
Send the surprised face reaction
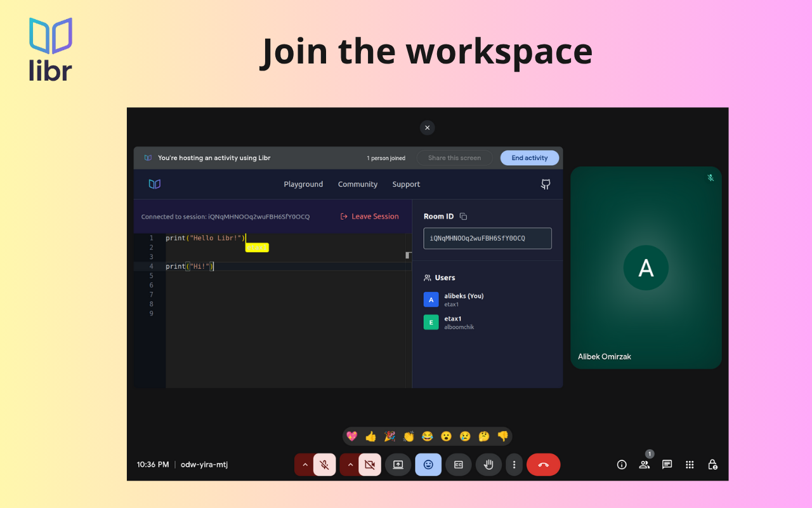(447, 436)
